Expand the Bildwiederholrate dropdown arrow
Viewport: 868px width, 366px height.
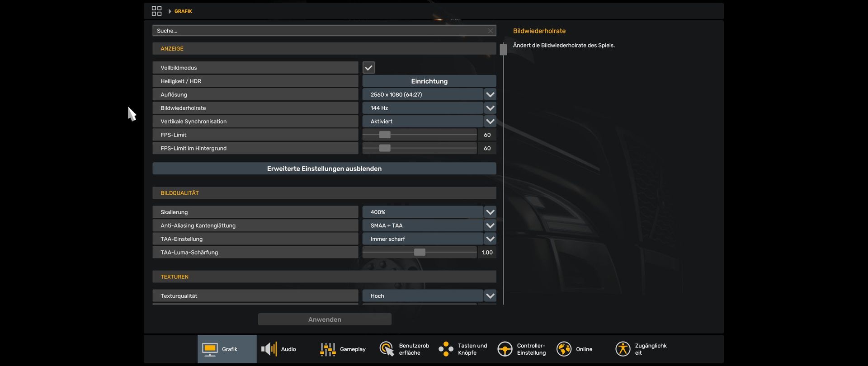(490, 108)
